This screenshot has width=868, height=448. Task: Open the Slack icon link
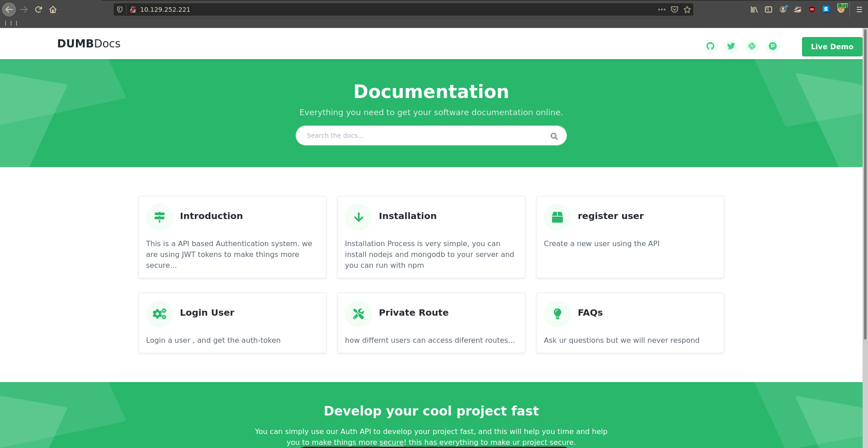(x=752, y=46)
